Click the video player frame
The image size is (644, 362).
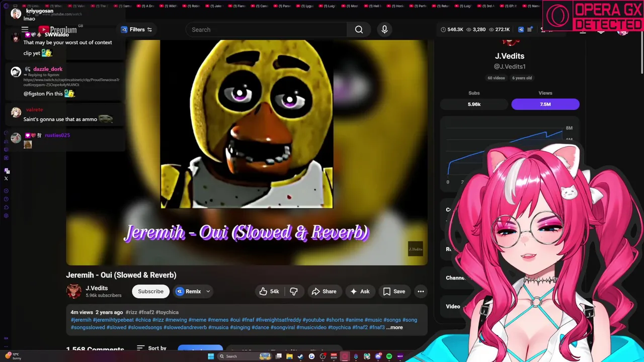click(x=247, y=152)
